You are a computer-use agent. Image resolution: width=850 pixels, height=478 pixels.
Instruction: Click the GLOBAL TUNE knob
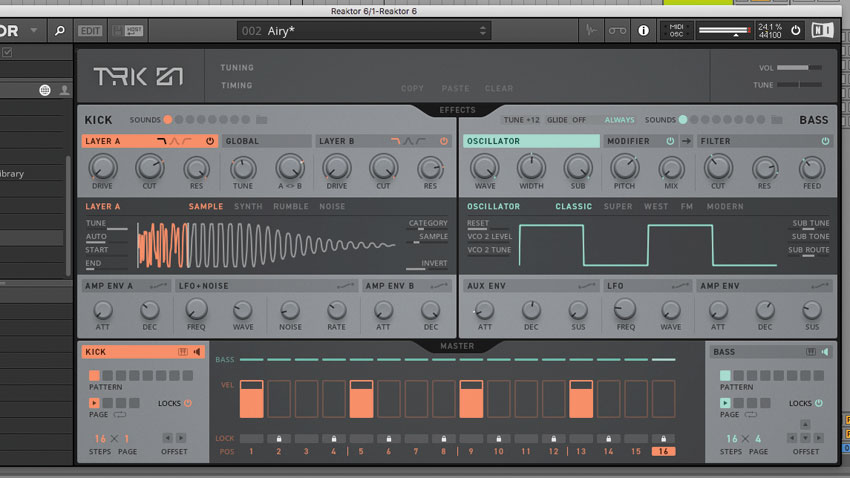pos(243,169)
